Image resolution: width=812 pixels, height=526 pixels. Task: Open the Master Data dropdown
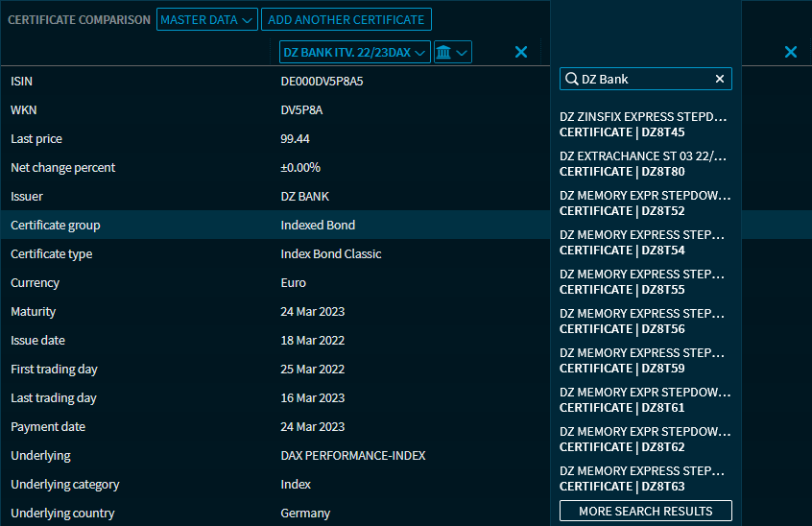point(207,19)
